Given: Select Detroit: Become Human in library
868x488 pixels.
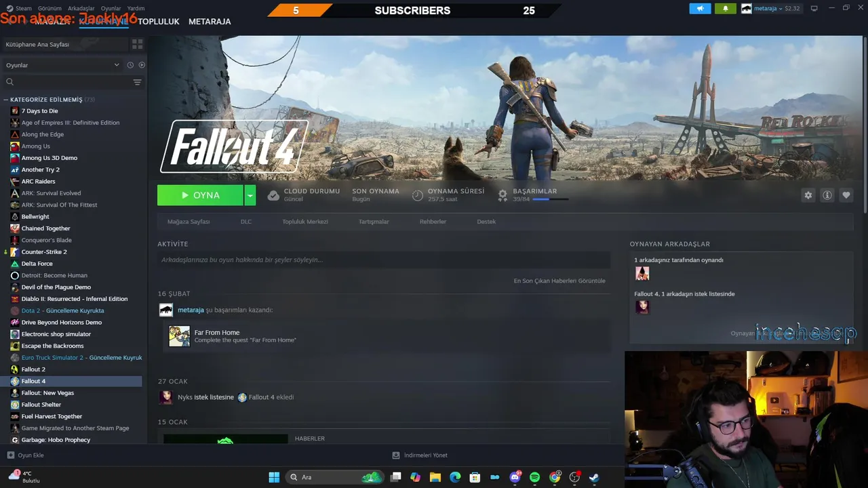Looking at the screenshot, I should click(54, 276).
